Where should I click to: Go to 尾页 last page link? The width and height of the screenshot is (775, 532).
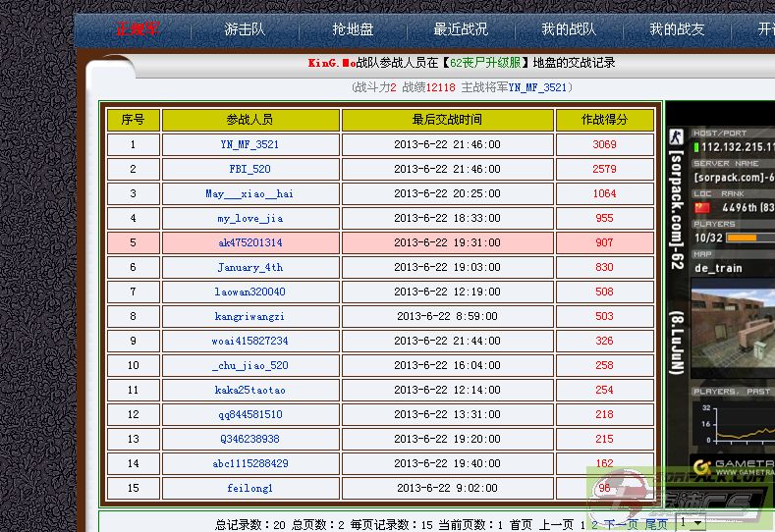pyautogui.click(x=656, y=524)
